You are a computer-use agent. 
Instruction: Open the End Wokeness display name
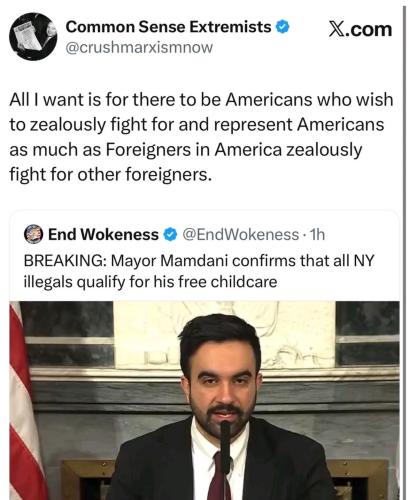pos(103,234)
